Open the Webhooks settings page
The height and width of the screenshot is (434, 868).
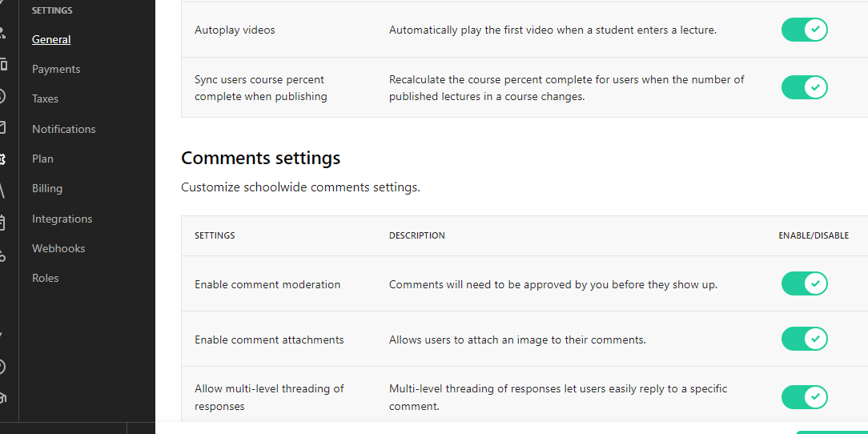[58, 248]
